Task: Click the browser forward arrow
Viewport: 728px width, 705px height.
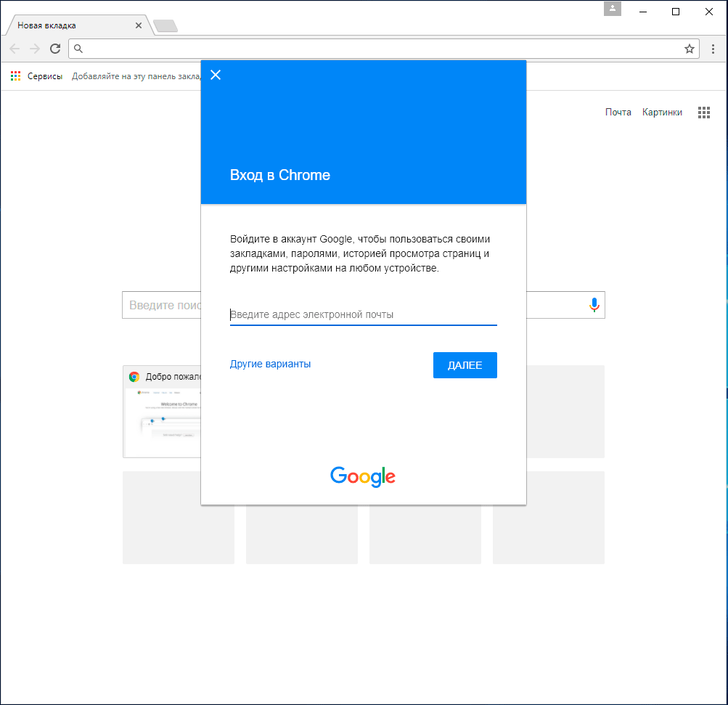Action: tap(35, 49)
